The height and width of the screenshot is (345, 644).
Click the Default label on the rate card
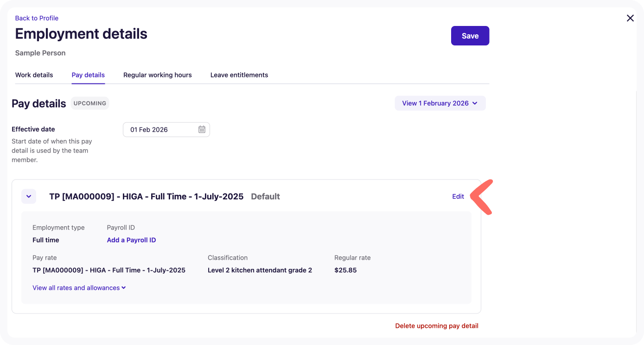coord(265,197)
